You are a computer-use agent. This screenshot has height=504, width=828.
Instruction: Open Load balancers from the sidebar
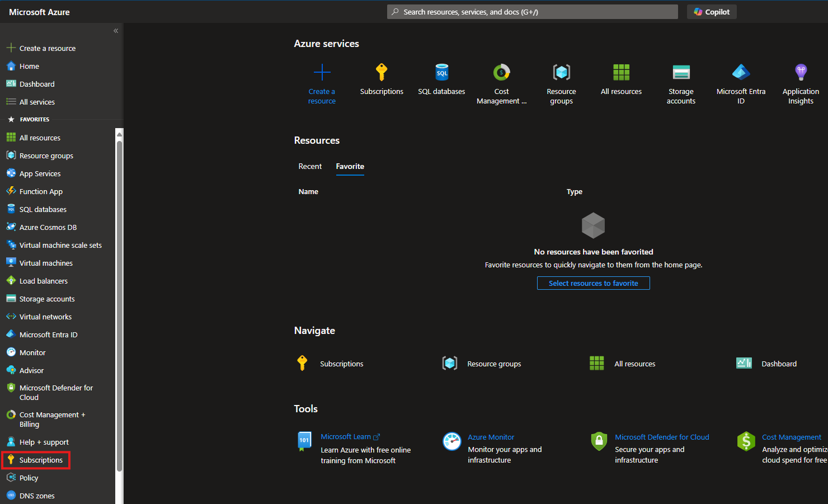coord(43,280)
